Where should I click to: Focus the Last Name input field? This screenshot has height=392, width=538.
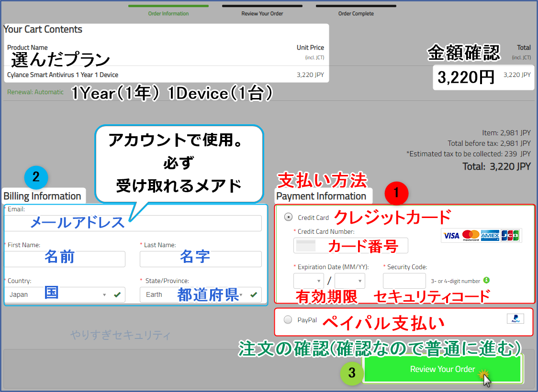pyautogui.click(x=201, y=259)
